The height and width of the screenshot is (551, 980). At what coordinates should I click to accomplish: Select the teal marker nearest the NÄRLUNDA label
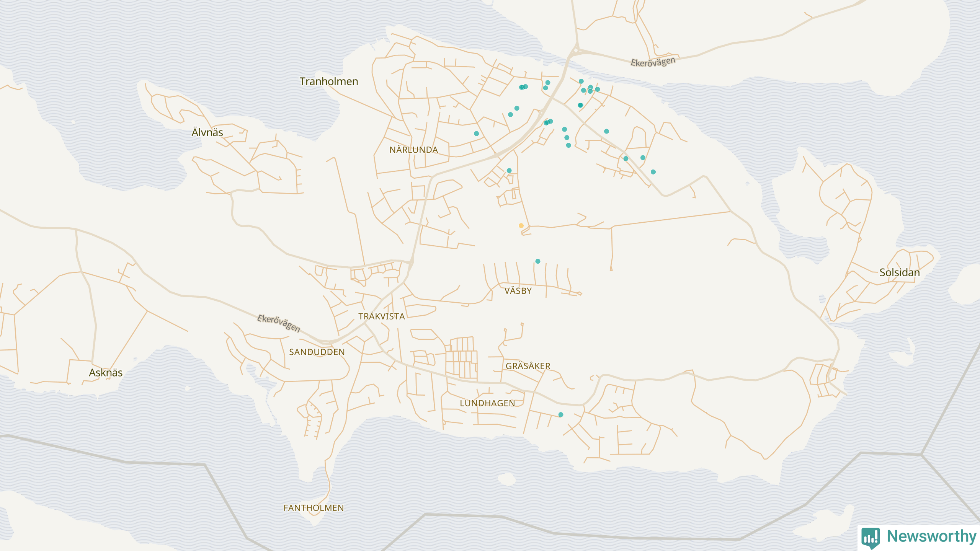(476, 134)
